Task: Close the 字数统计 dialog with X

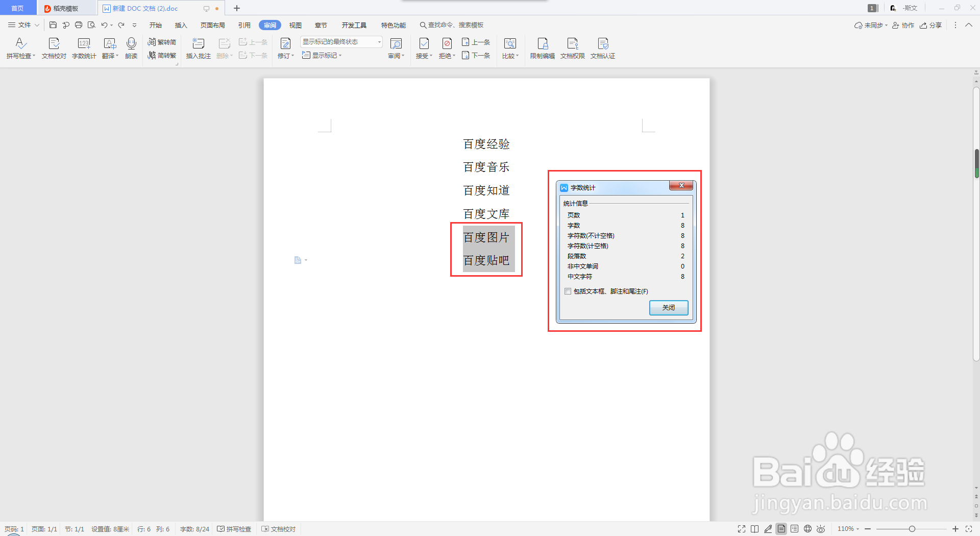Action: 681,185
